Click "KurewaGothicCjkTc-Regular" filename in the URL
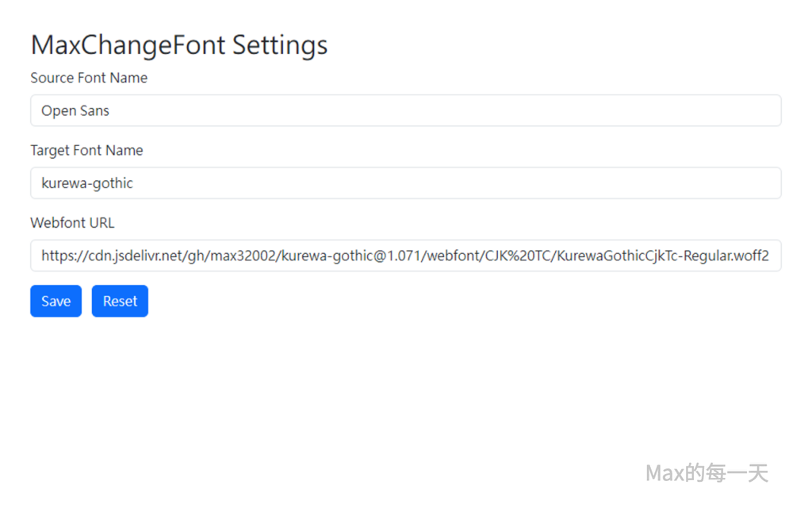 pos(644,256)
